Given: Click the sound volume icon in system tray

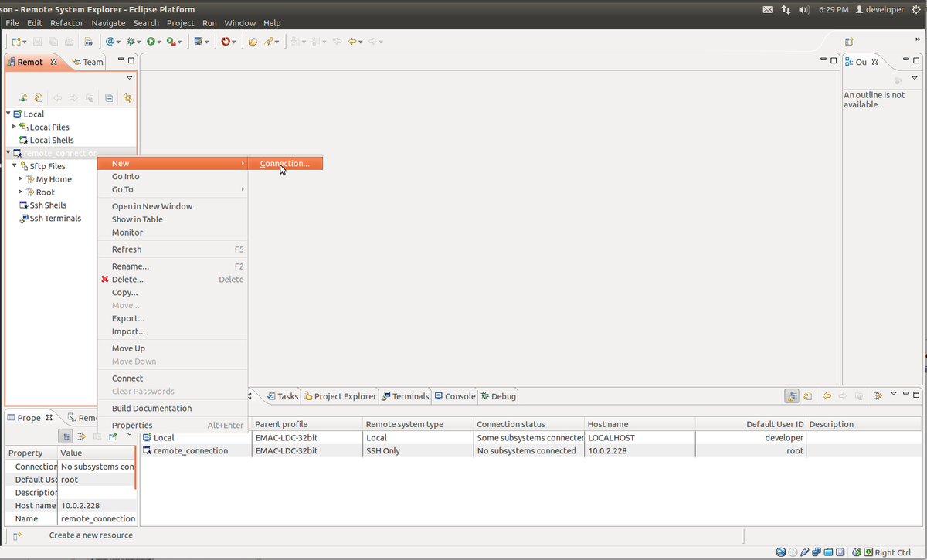Looking at the screenshot, I should [804, 9].
